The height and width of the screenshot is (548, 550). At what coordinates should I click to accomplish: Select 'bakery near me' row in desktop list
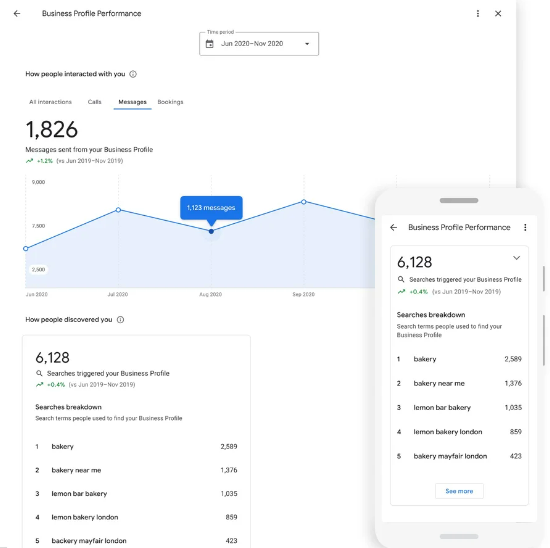coord(136,470)
